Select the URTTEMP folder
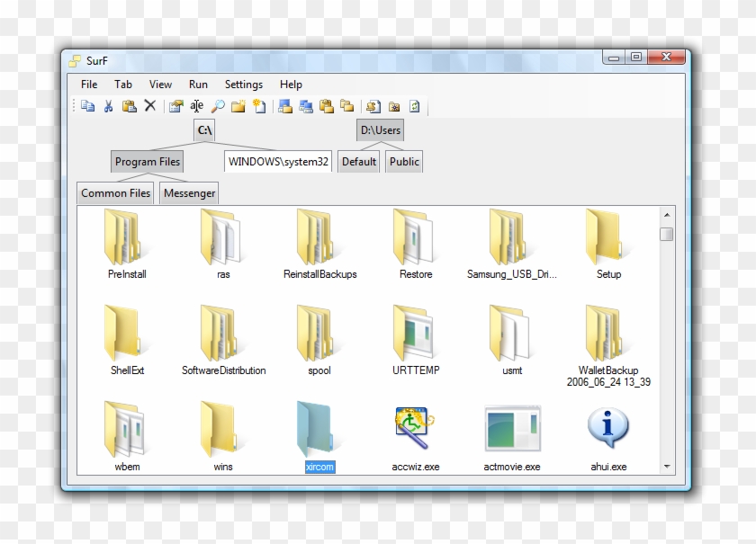756x544 pixels. pyautogui.click(x=416, y=341)
